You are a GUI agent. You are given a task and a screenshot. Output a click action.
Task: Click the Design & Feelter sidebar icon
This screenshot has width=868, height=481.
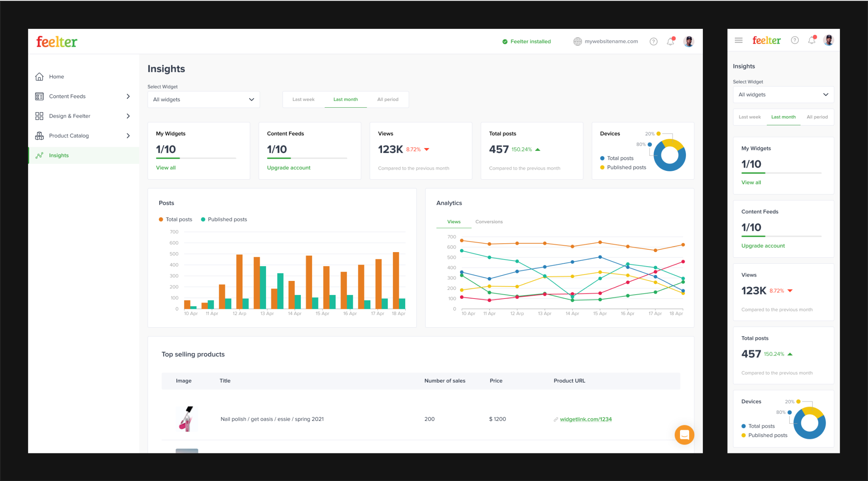(40, 116)
